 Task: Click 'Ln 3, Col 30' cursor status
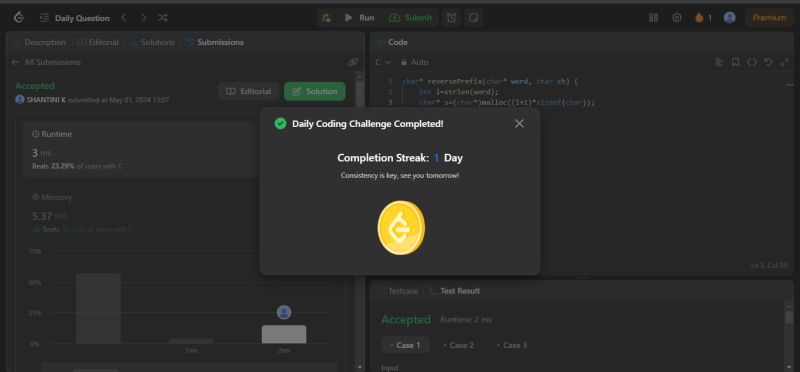click(x=769, y=265)
